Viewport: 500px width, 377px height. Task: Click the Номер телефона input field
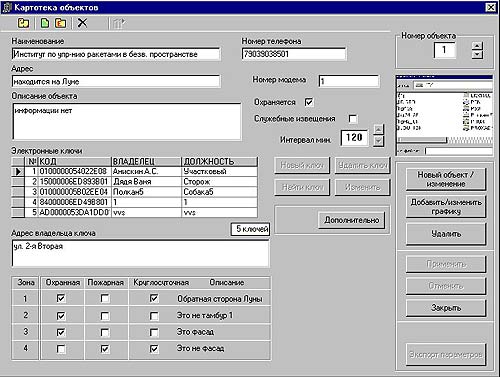pos(294,54)
